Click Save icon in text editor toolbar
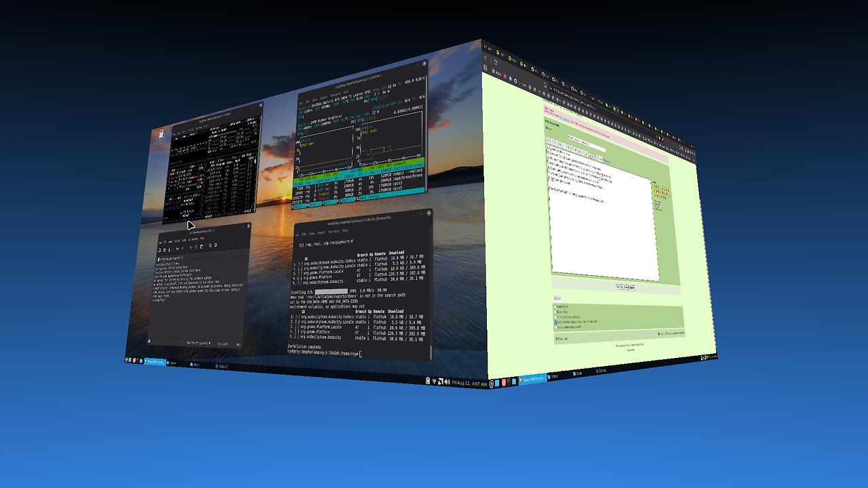Viewport: 868px width, 488px height. point(169,249)
